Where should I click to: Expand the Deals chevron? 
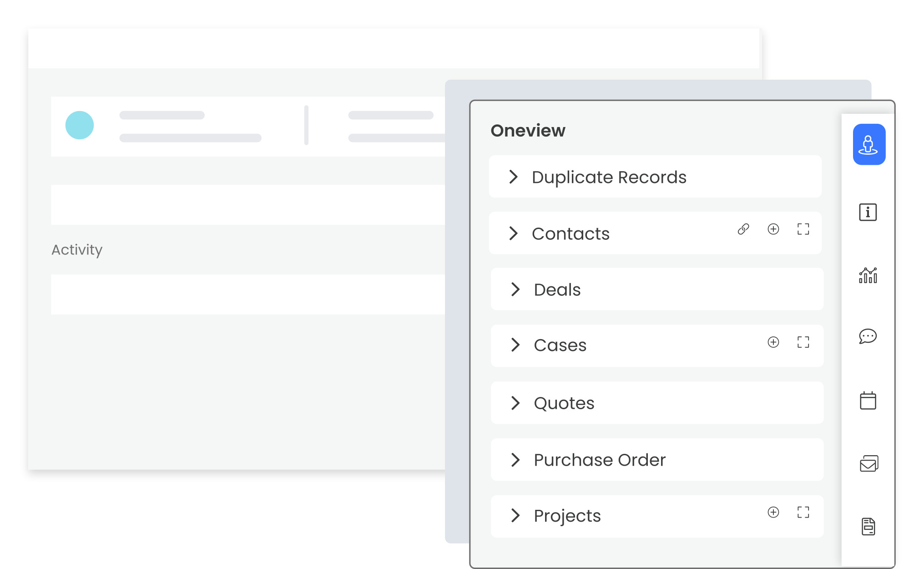(515, 289)
